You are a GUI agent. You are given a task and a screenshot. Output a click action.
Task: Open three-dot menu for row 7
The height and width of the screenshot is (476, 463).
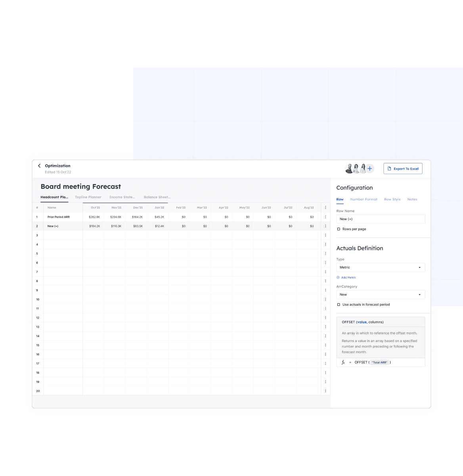click(x=325, y=272)
